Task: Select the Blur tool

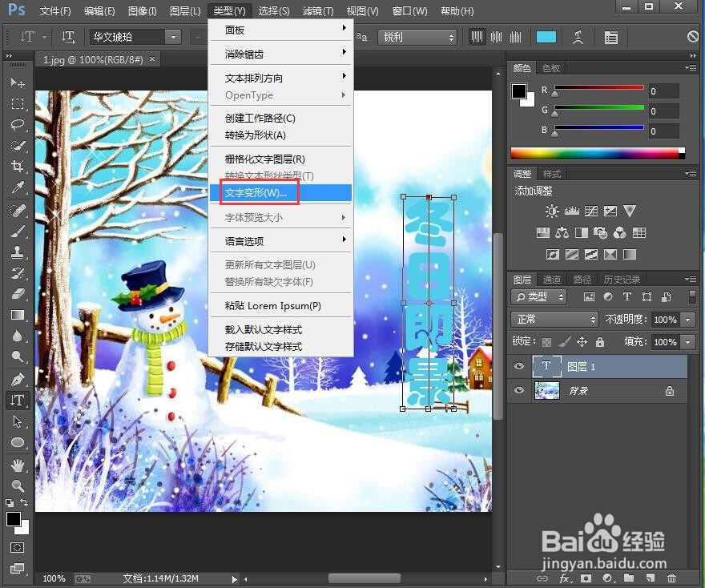Action: pos(17,336)
